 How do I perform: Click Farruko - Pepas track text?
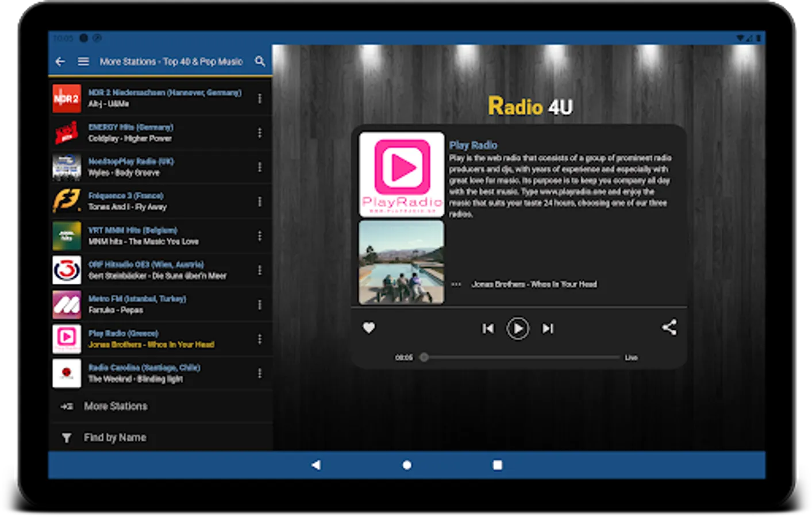tap(116, 310)
